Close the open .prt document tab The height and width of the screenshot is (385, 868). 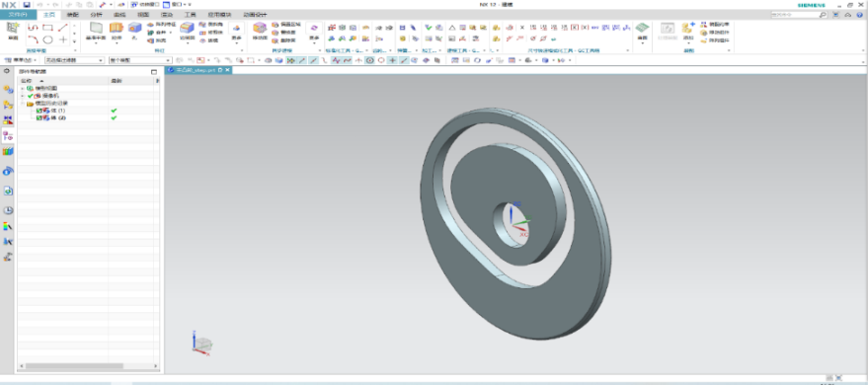227,70
